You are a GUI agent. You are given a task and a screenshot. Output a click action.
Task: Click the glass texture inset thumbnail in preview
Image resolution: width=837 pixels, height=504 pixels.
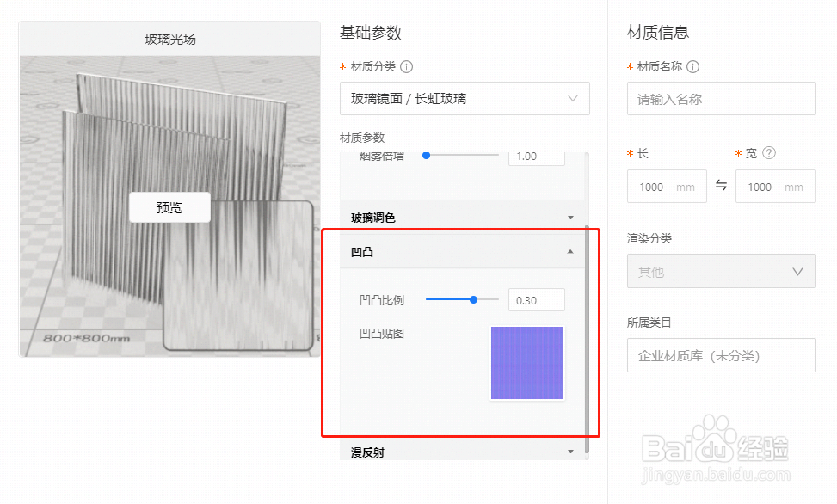(x=238, y=275)
